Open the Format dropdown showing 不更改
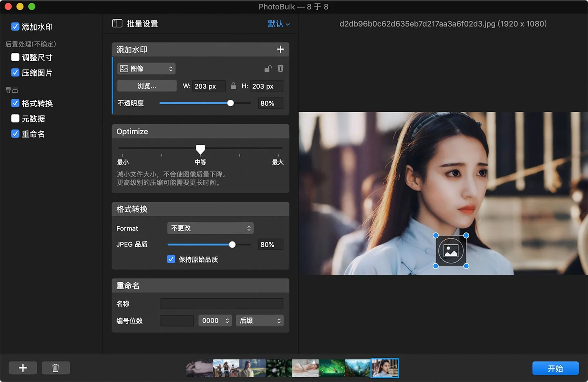 pos(210,228)
